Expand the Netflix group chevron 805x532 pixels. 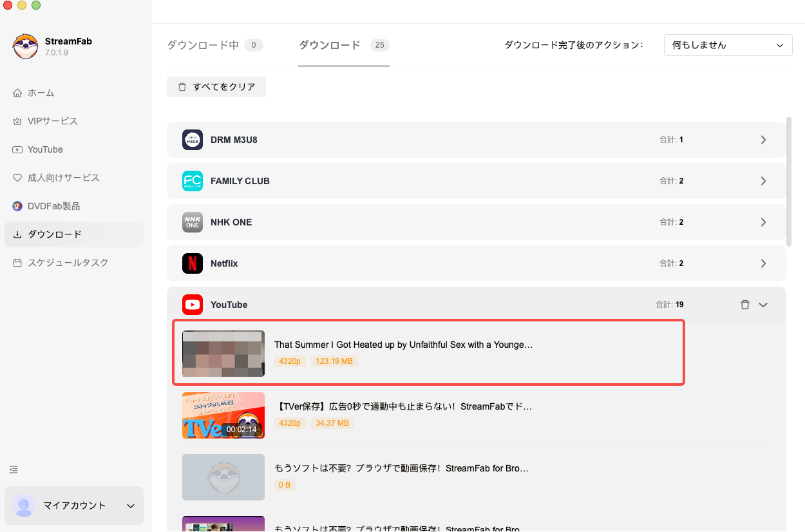tap(763, 263)
